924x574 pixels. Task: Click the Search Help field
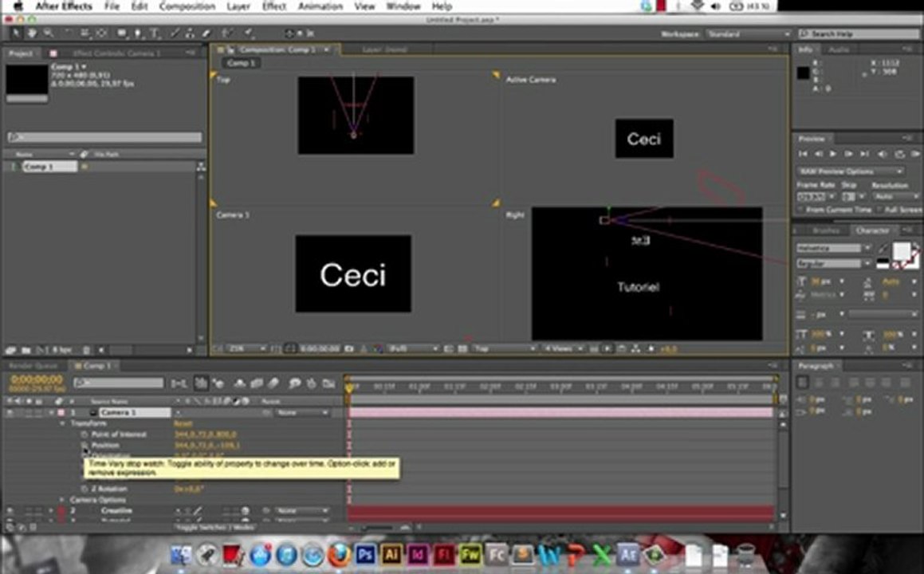[x=859, y=34]
